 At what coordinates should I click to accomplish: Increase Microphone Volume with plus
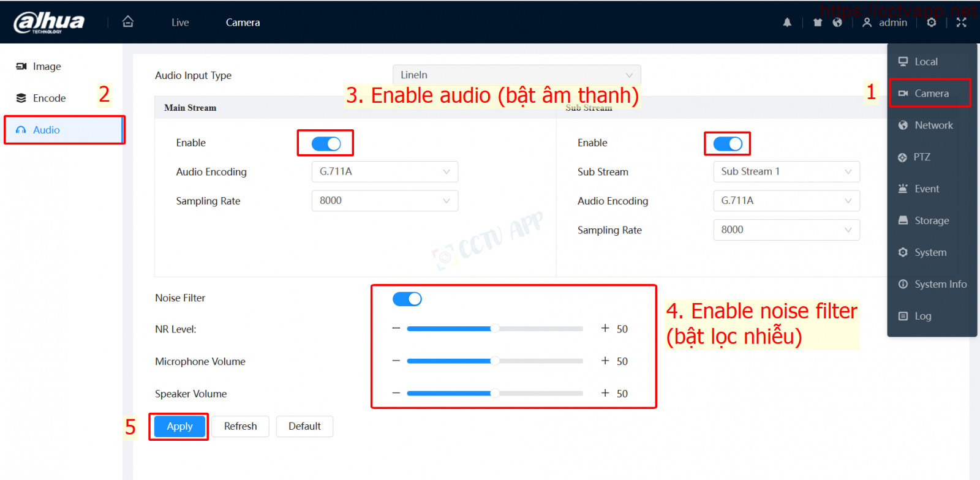605,361
